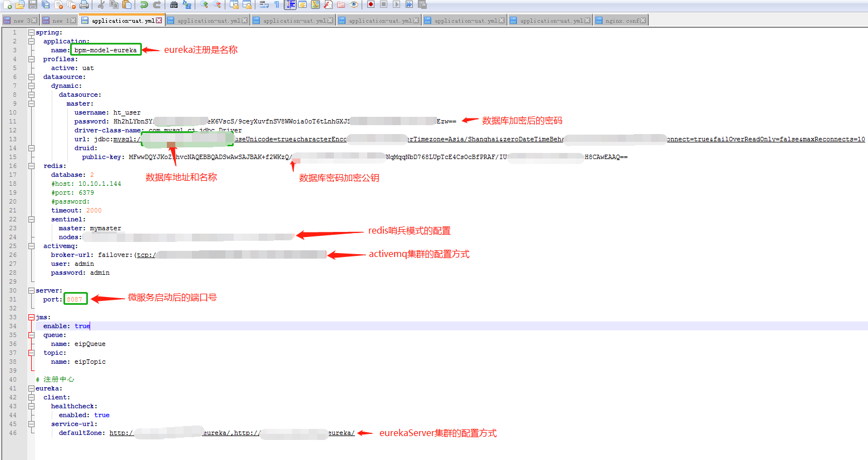Open the user defined language icon
This screenshot has height=460, width=868.
[x=303, y=4]
